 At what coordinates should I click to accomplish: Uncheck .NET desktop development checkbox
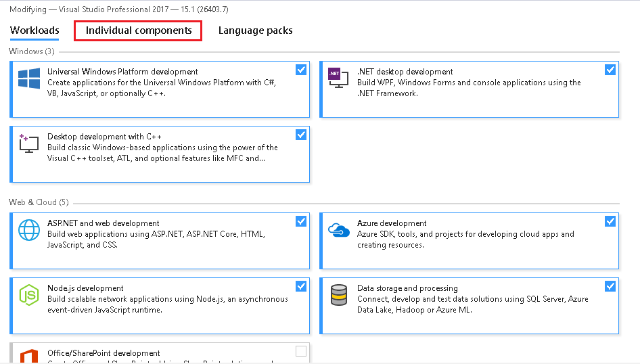click(610, 70)
